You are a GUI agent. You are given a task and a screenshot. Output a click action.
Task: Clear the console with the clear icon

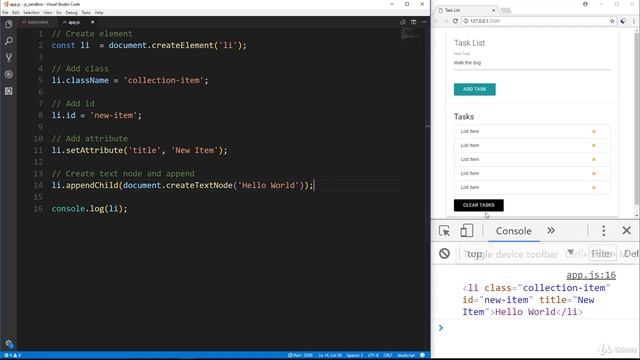click(444, 254)
